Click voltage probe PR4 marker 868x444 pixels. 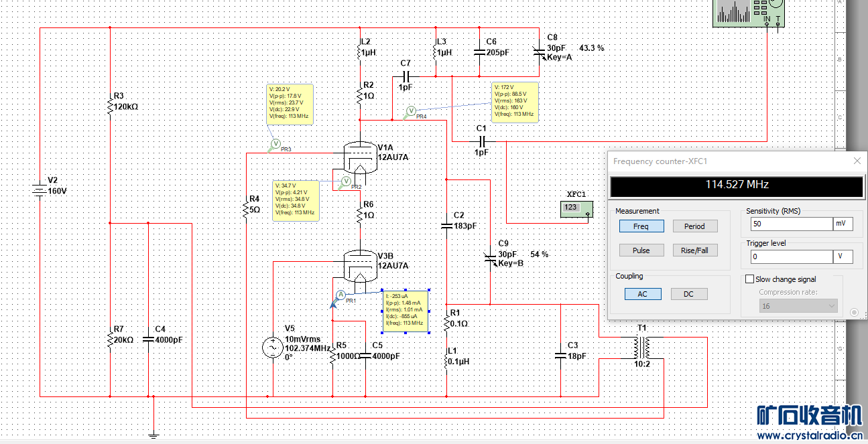click(x=412, y=112)
